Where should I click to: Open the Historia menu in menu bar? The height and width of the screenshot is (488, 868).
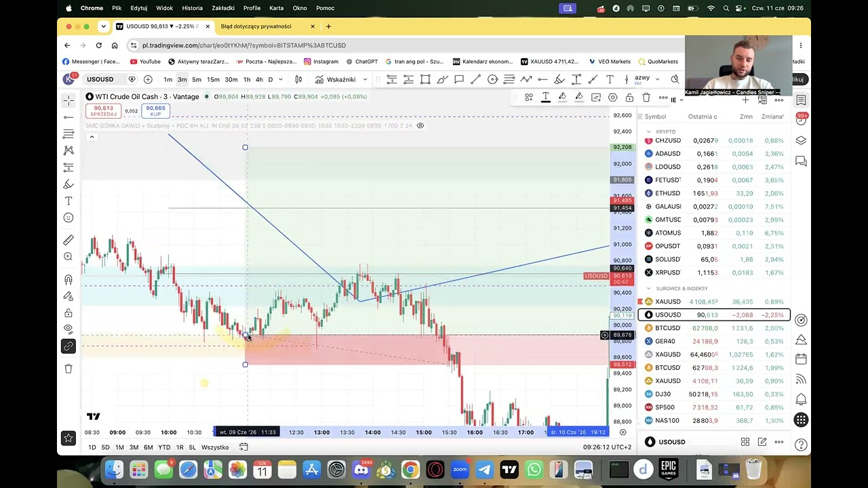(192, 8)
